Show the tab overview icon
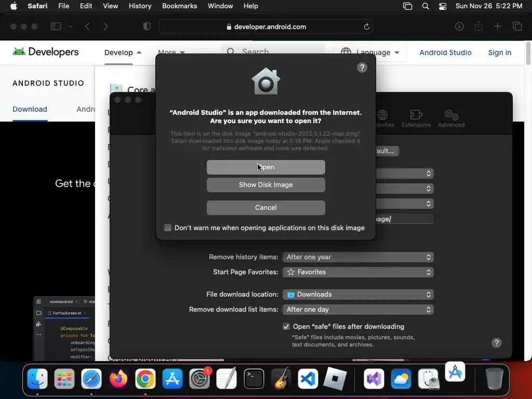Screen dimensions: 532x399 pyautogui.click(x=517, y=26)
